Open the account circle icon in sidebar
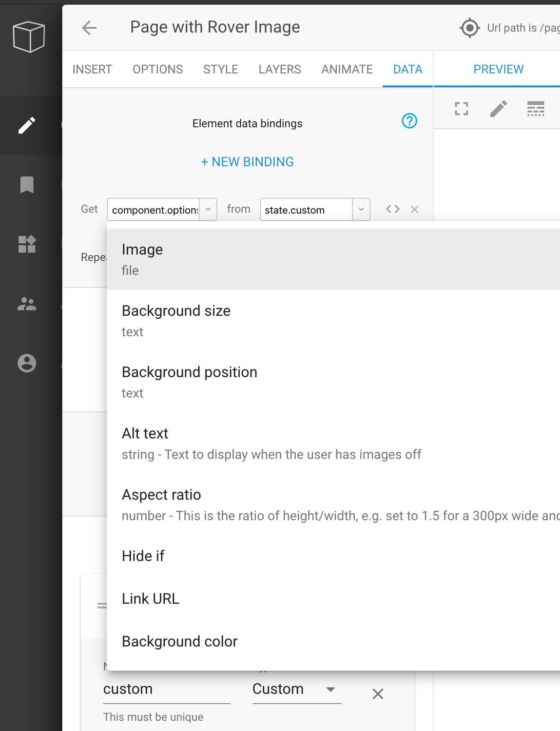The width and height of the screenshot is (560, 731). tap(27, 363)
